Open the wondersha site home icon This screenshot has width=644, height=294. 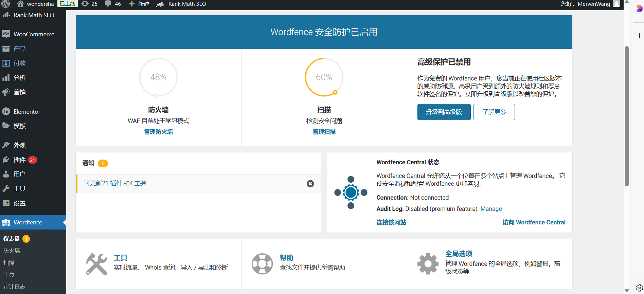[x=20, y=4]
